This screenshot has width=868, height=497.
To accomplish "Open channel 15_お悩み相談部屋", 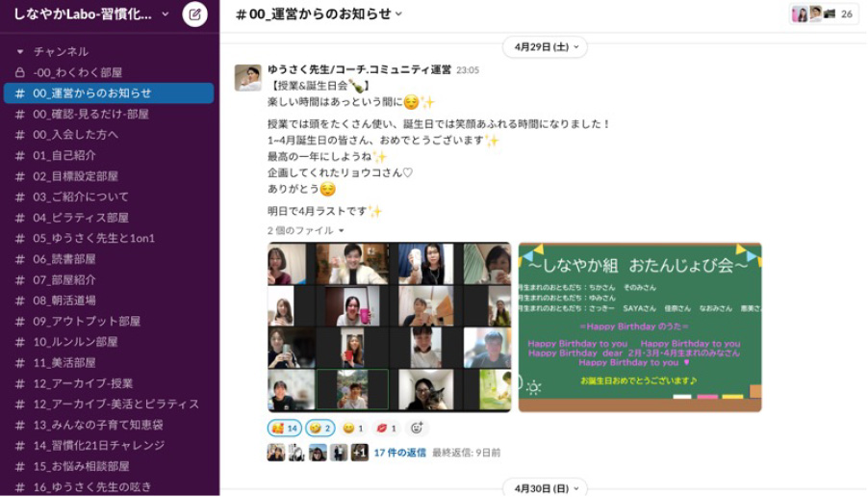I will click(x=109, y=466).
